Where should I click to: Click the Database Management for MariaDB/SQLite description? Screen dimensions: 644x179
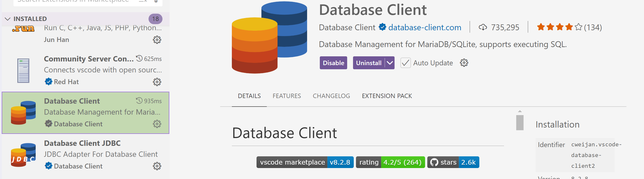tap(442, 44)
